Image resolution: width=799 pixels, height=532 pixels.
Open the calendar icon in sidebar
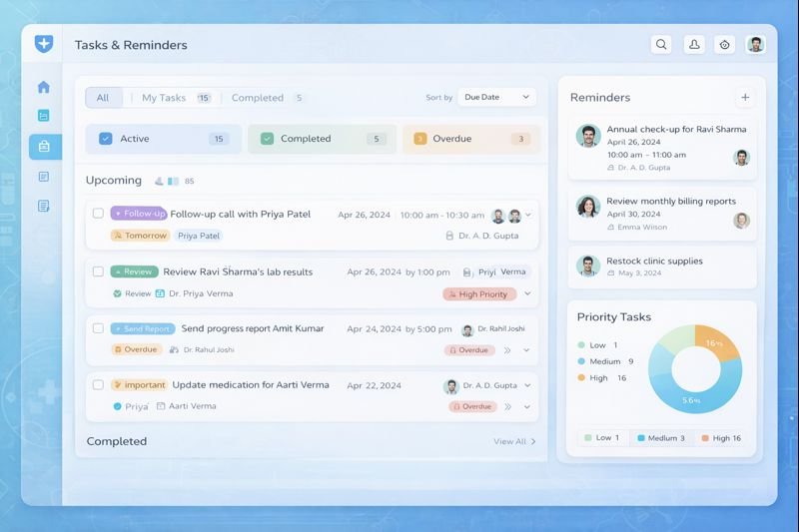[x=44, y=116]
